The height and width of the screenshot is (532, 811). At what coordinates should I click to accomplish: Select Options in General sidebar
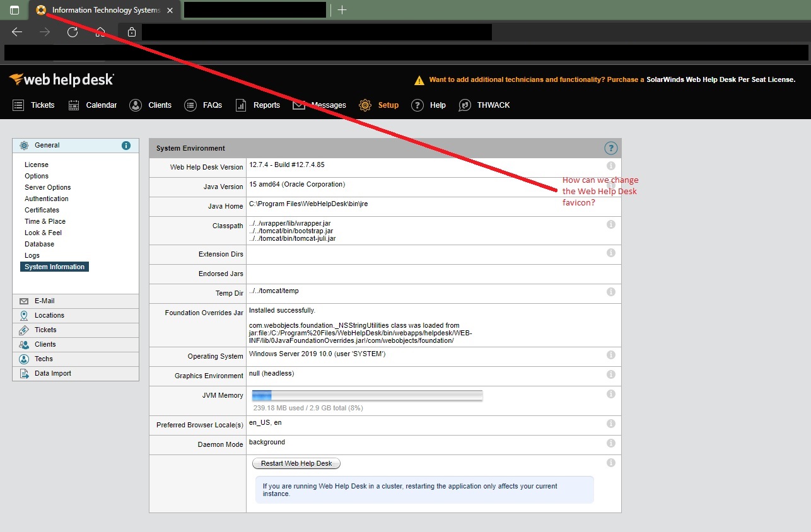(x=37, y=176)
